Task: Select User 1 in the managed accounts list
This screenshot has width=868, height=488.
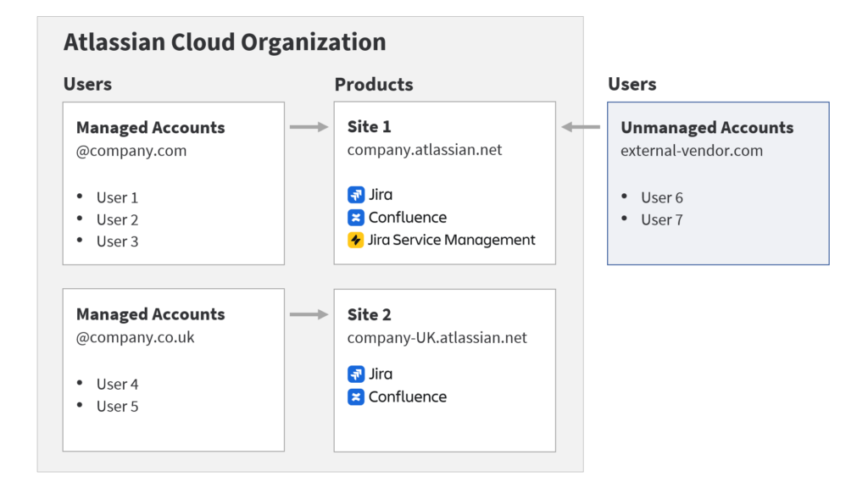Action: click(x=117, y=197)
